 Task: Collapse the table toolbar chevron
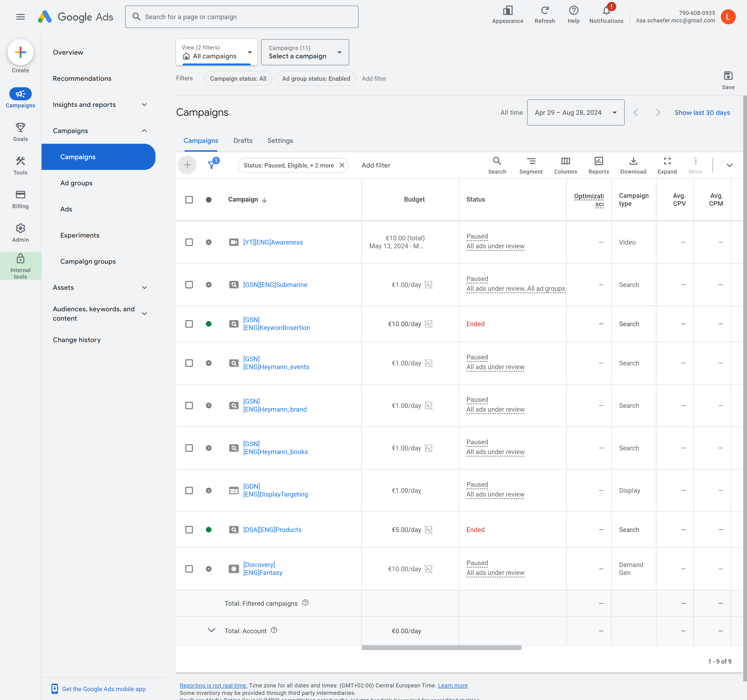729,165
